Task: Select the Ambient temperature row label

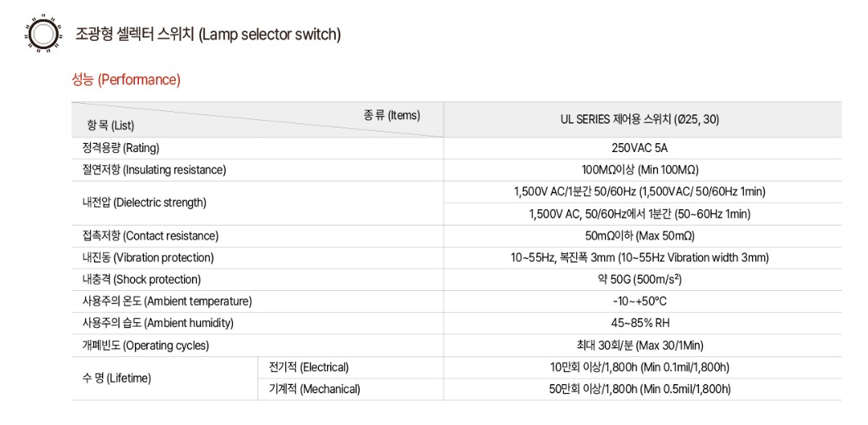Action: click(167, 302)
